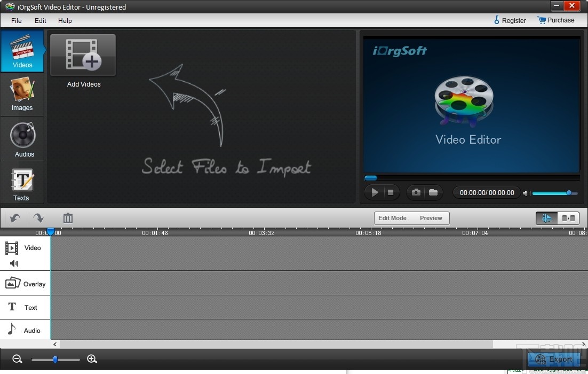Image resolution: width=588 pixels, height=374 pixels.
Task: Switch to Preview mode
Action: pyautogui.click(x=431, y=218)
